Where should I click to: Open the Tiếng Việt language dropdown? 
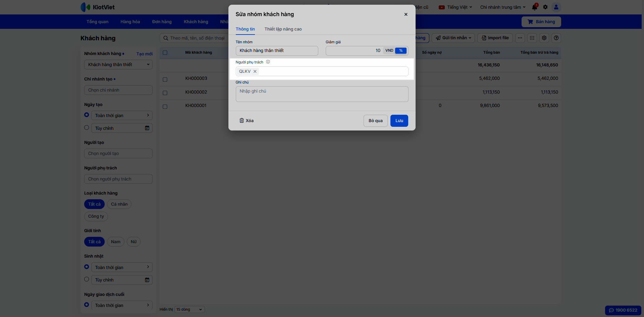click(x=455, y=7)
